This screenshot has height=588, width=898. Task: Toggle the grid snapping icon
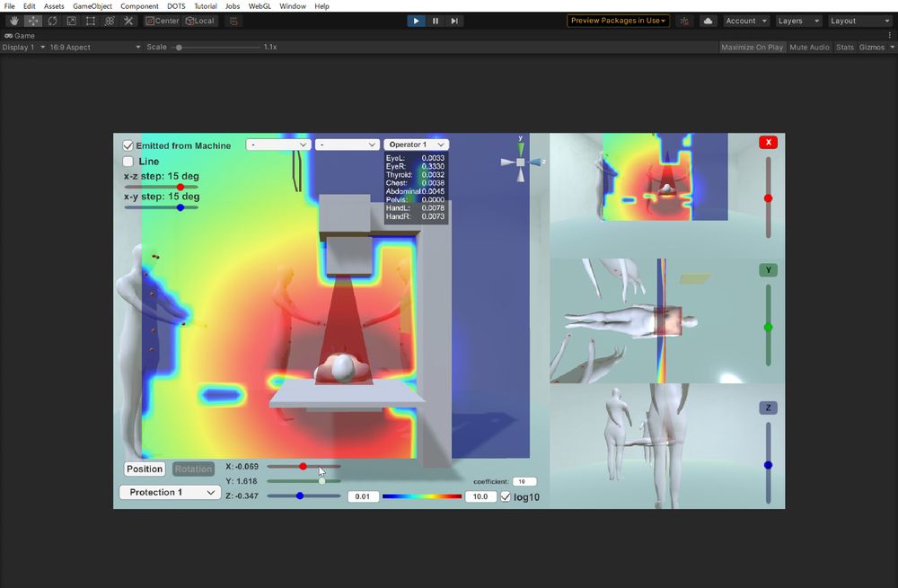click(x=233, y=21)
